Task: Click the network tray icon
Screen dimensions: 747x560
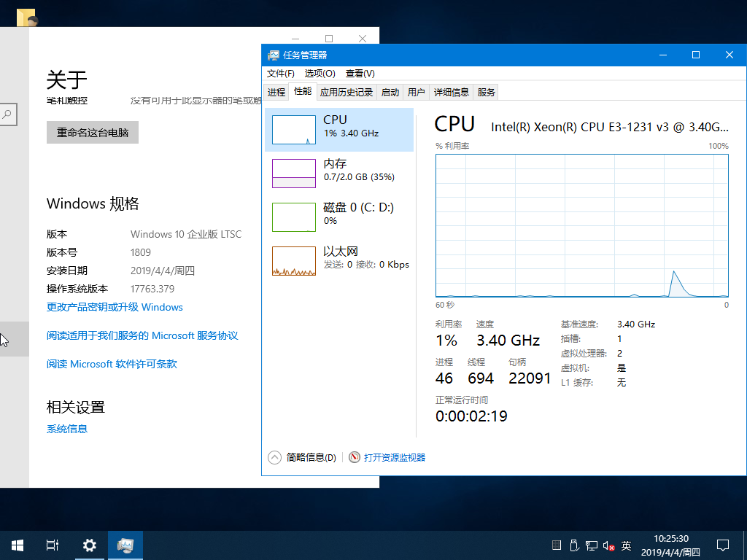Action: (x=592, y=545)
